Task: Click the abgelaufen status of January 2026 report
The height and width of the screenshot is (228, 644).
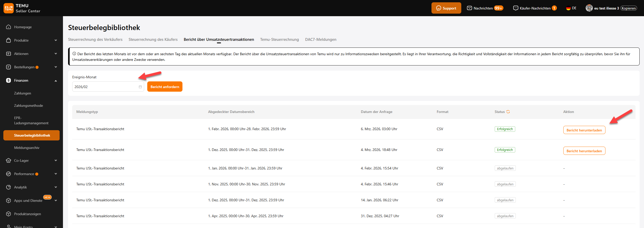Action: point(505,168)
